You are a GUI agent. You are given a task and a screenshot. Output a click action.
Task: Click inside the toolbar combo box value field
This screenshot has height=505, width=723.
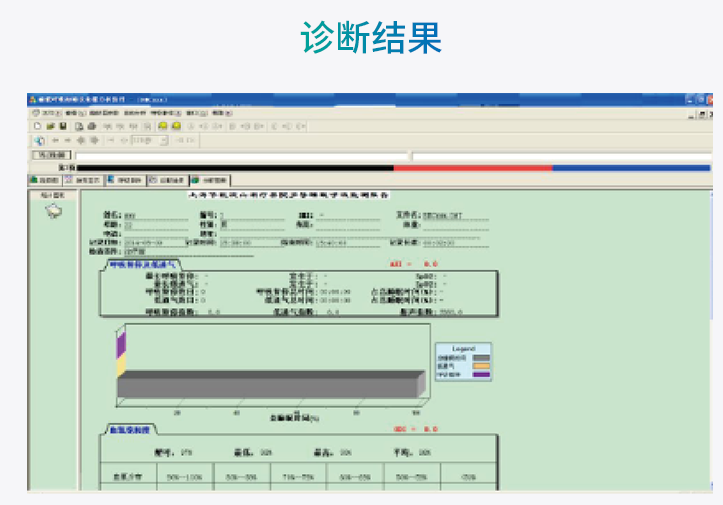[146, 140]
